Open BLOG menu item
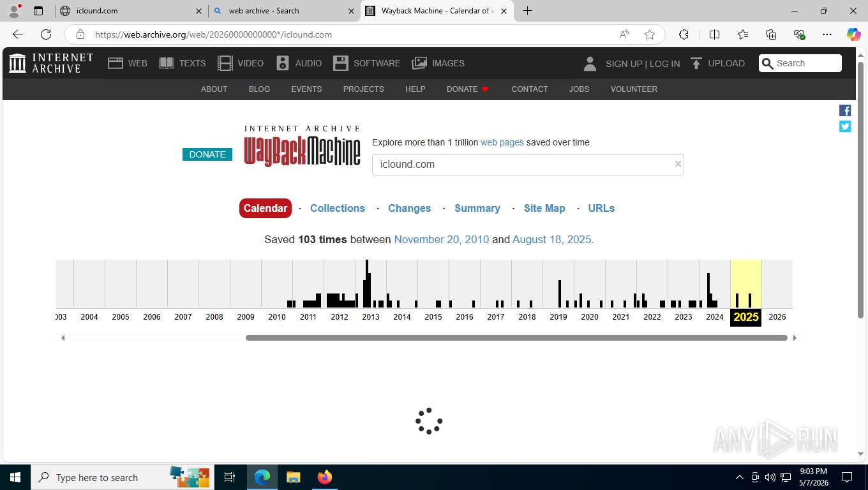The height and width of the screenshot is (490, 868). [x=259, y=89]
